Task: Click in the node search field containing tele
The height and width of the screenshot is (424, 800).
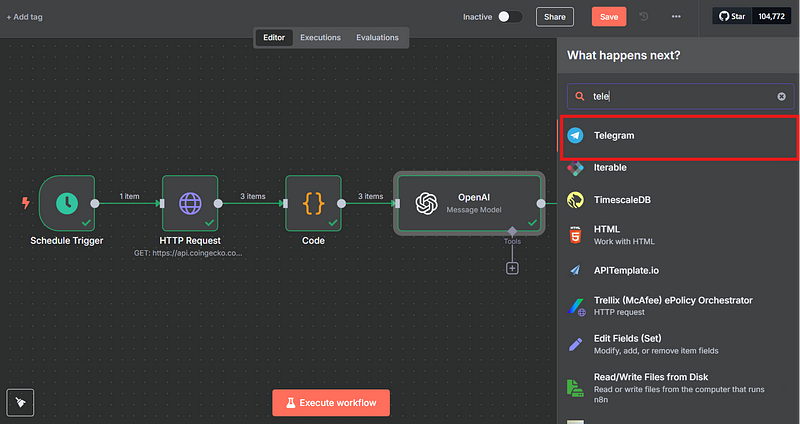Action: click(681, 96)
